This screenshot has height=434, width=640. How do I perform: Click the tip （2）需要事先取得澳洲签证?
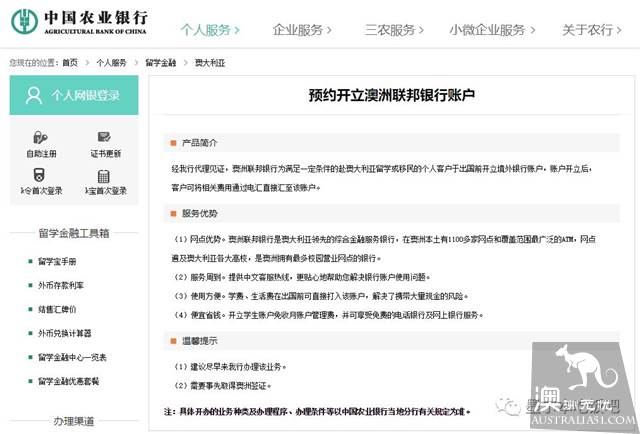coord(222,386)
